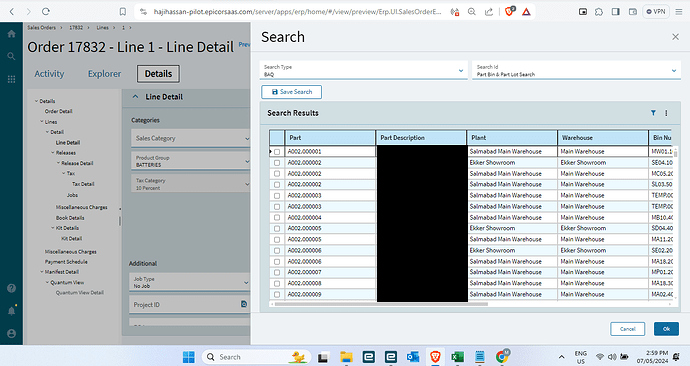Tick A002.000005 row in Ekker Showroom
Image resolution: width=690 pixels, height=366 pixels.
(x=277, y=229)
